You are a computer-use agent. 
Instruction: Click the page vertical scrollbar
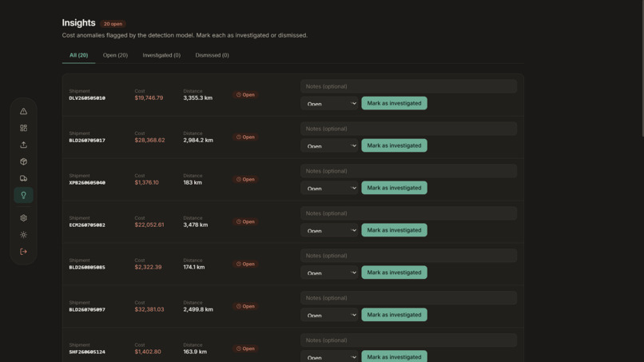(642, 68)
